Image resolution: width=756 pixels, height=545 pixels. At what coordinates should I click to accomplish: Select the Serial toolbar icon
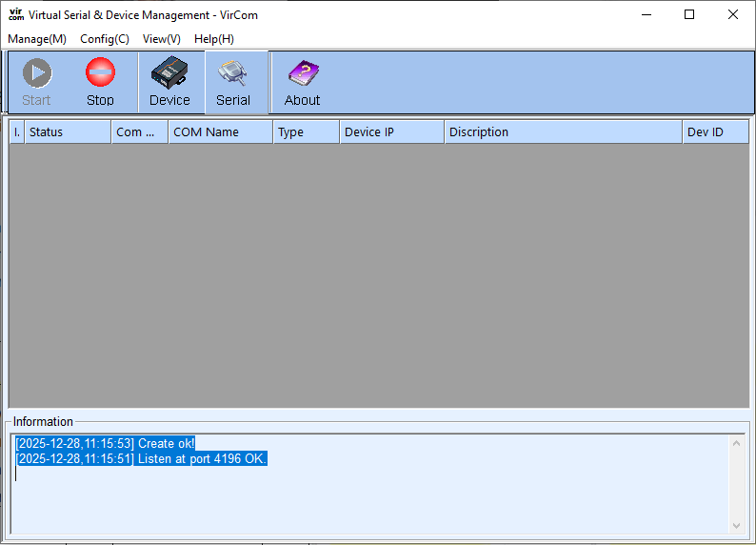pos(232,73)
